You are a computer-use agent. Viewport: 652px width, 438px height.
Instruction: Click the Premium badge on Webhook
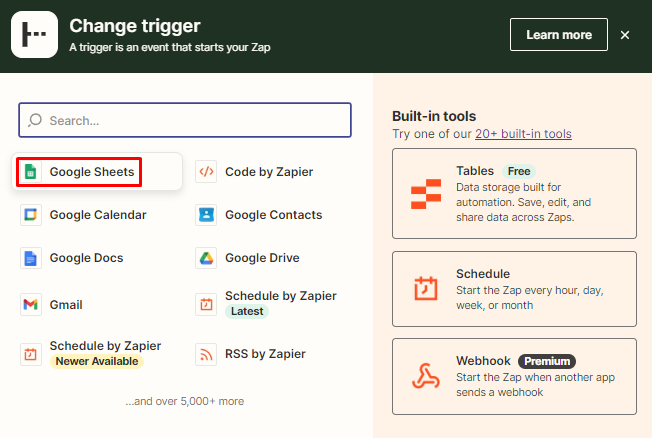coord(547,361)
